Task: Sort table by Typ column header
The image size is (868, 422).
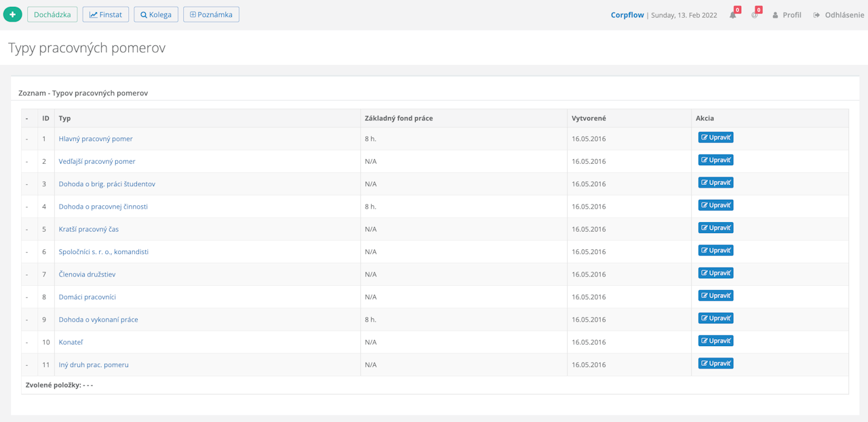Action: [x=65, y=119]
